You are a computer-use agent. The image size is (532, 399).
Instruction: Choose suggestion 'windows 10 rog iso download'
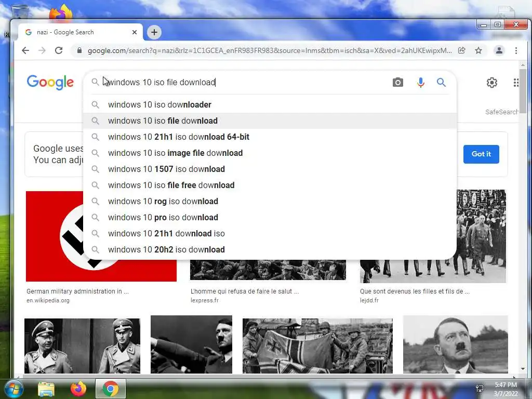270,201
